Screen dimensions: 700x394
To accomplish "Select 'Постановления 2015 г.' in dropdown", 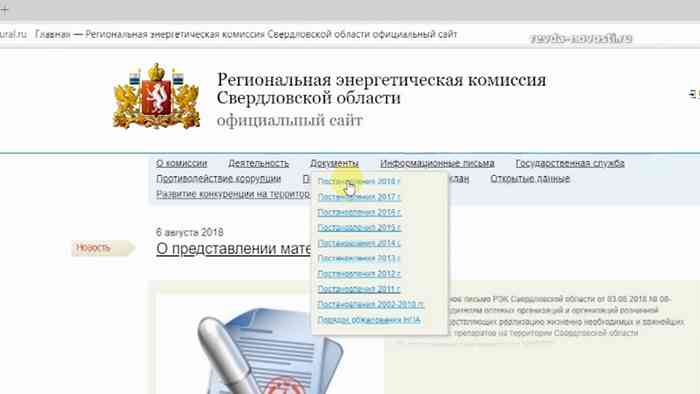I will click(359, 228).
